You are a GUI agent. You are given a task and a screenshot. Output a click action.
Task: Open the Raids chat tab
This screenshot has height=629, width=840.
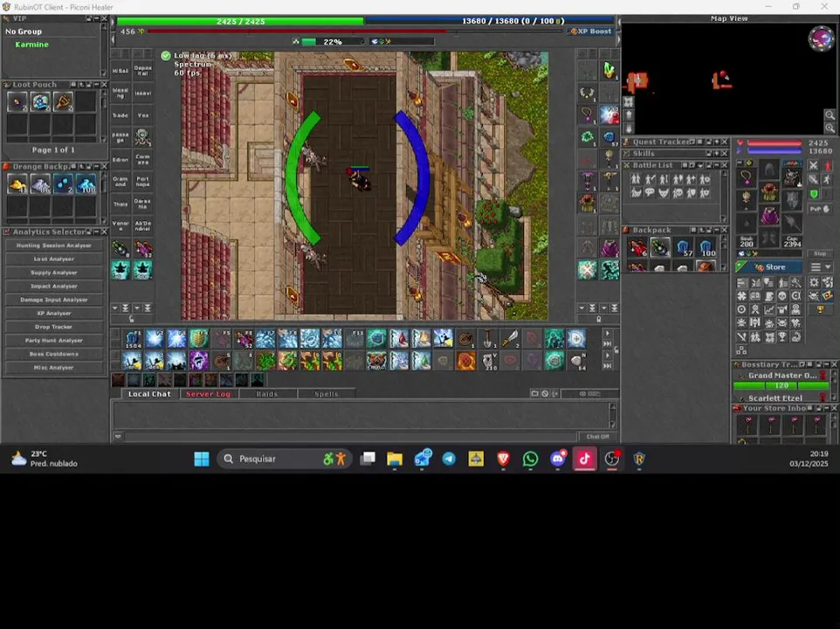267,394
